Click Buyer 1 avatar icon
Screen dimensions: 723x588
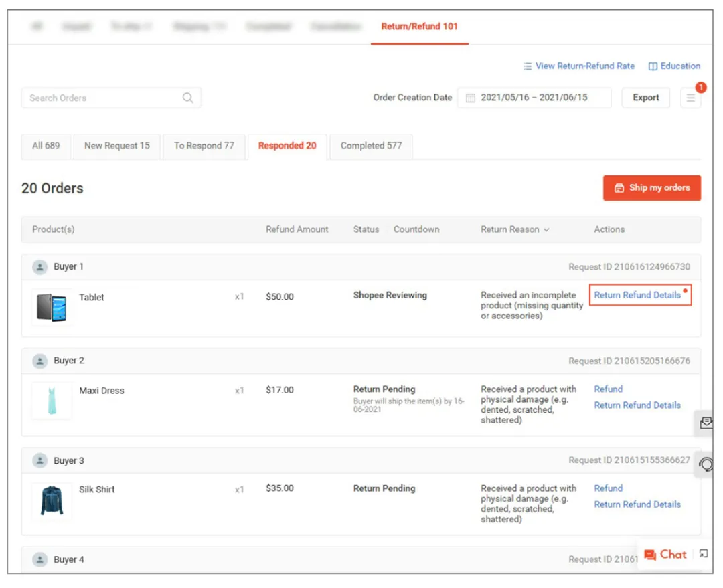coord(40,267)
